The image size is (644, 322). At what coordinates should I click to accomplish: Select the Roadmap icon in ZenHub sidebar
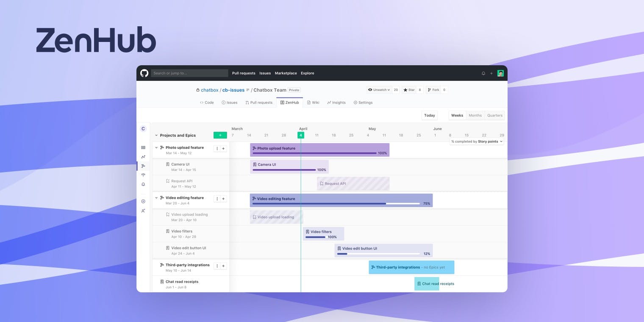click(x=143, y=166)
